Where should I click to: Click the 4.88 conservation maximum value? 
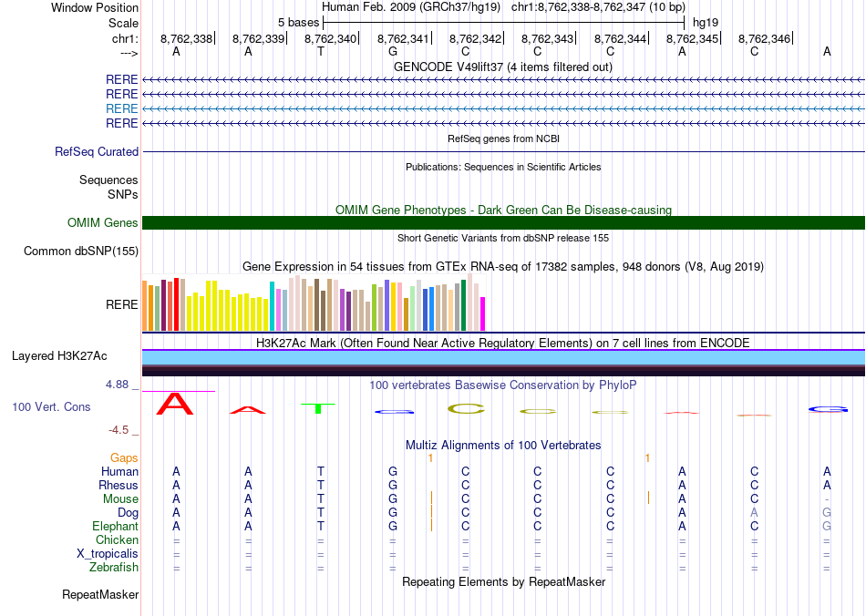[x=117, y=385]
